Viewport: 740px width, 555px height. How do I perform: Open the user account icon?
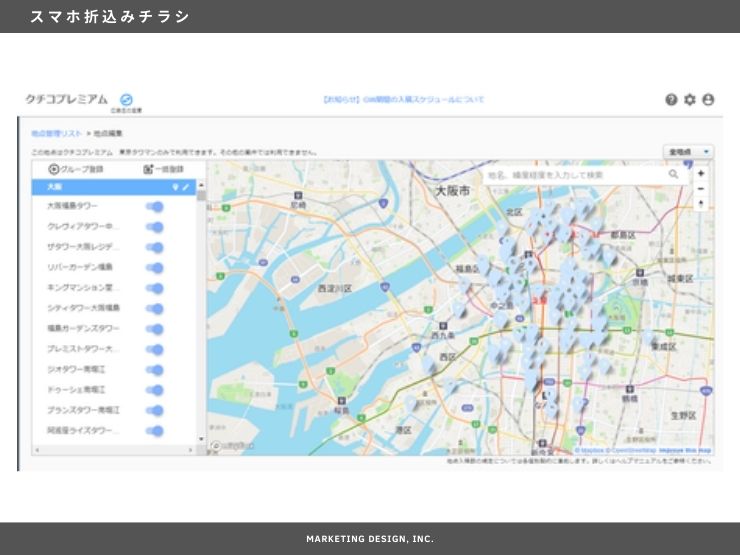(708, 100)
